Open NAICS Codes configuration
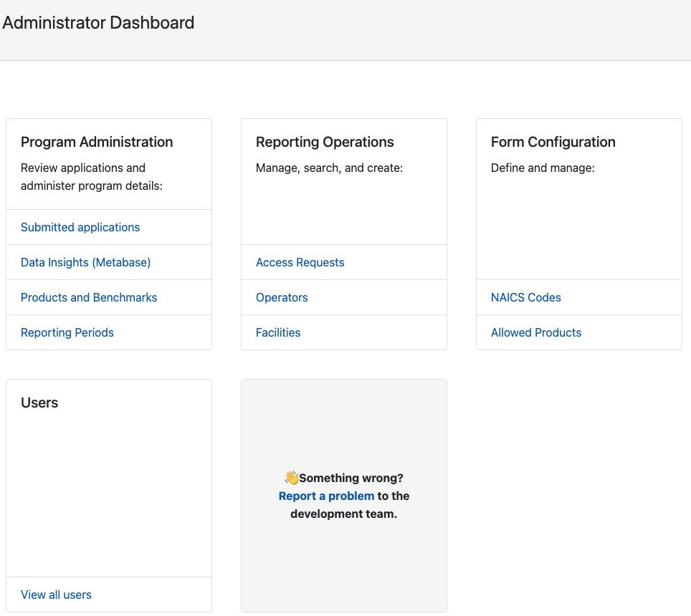 click(x=525, y=297)
